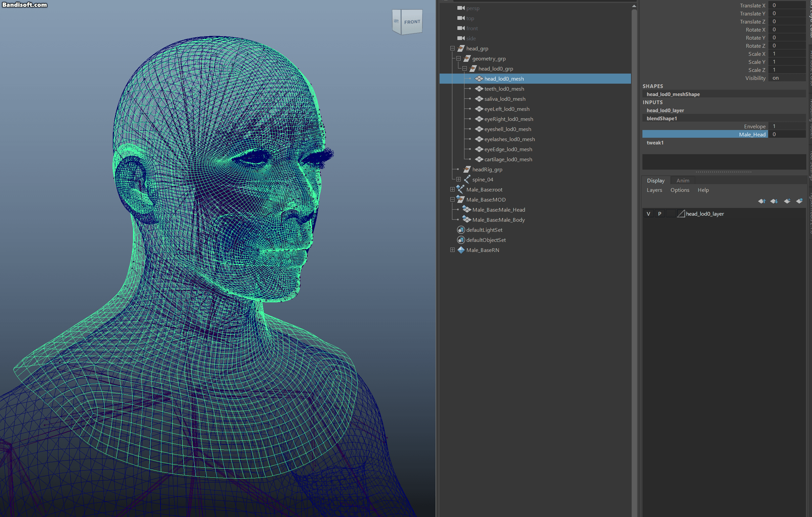Click the create new empty layer icon
This screenshot has width=812, height=517.
[787, 201]
